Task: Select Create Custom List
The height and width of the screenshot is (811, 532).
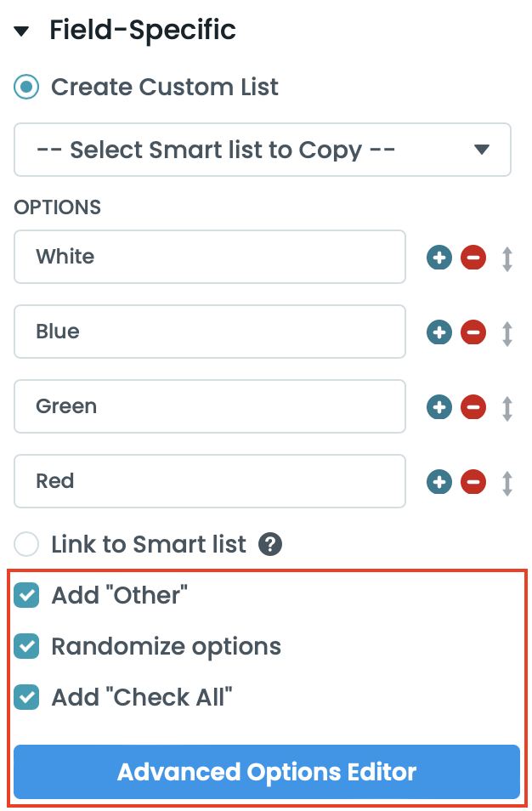Action: point(26,87)
